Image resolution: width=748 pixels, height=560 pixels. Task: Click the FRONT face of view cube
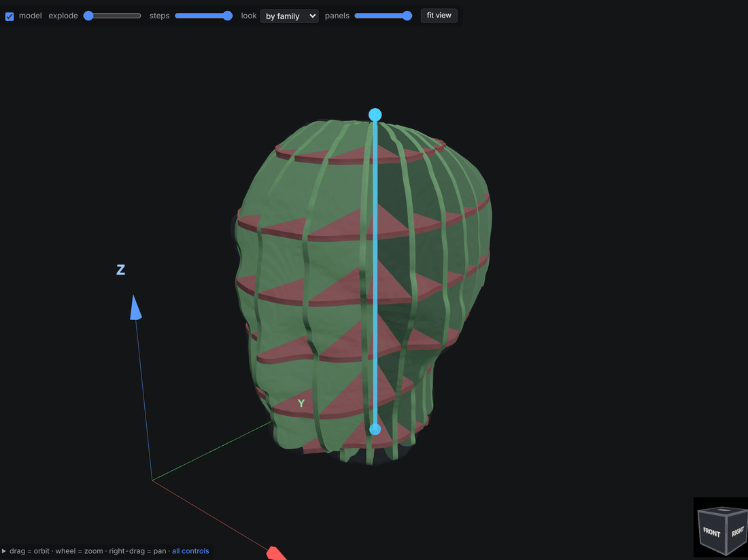point(711,532)
